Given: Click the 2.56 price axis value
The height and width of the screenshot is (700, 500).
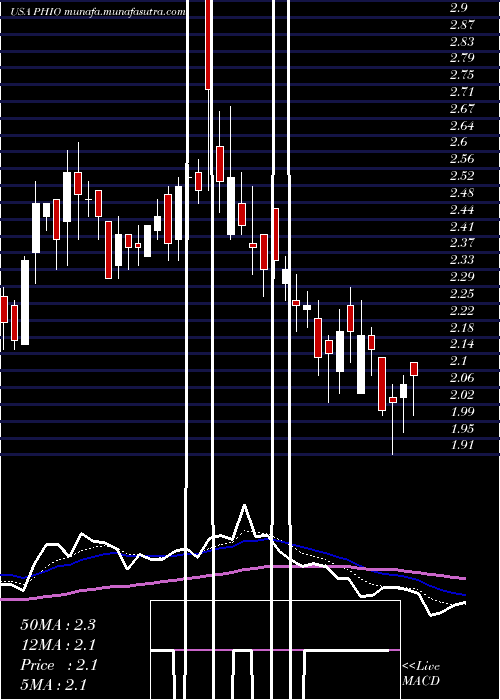Looking at the screenshot, I should [x=462, y=159].
